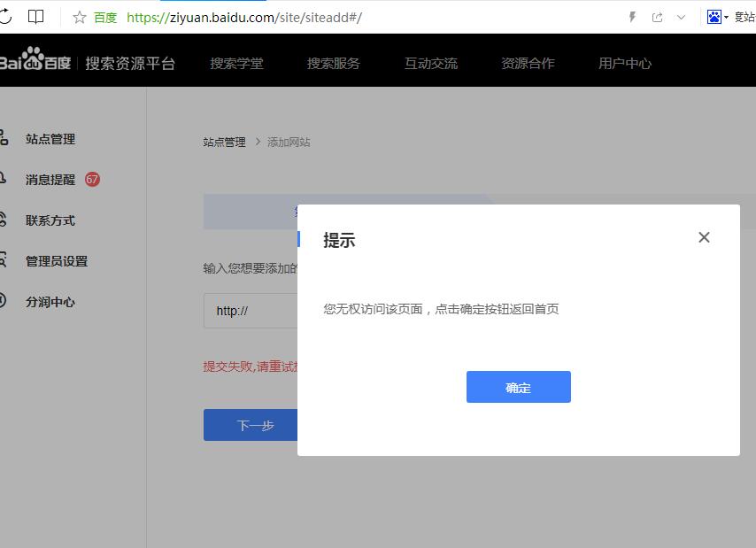Switch to the 搜索学堂 menu tab
Viewport: 756px width, 548px height.
pyautogui.click(x=237, y=63)
